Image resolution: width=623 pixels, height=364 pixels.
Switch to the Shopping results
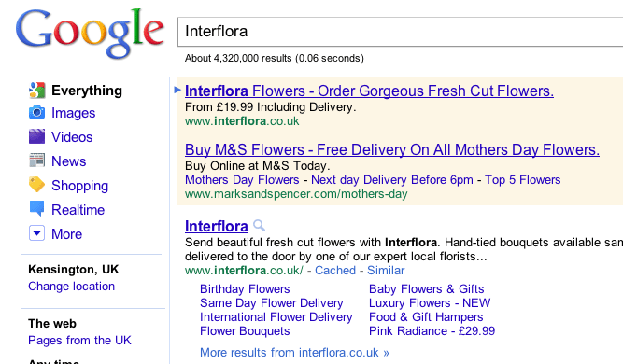(80, 186)
